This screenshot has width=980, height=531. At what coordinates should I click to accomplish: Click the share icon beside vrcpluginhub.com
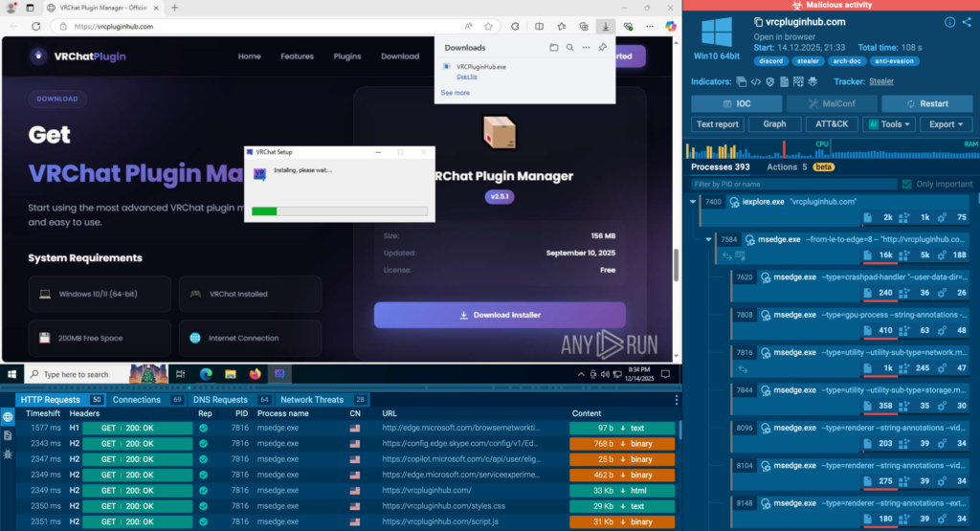coord(967,22)
